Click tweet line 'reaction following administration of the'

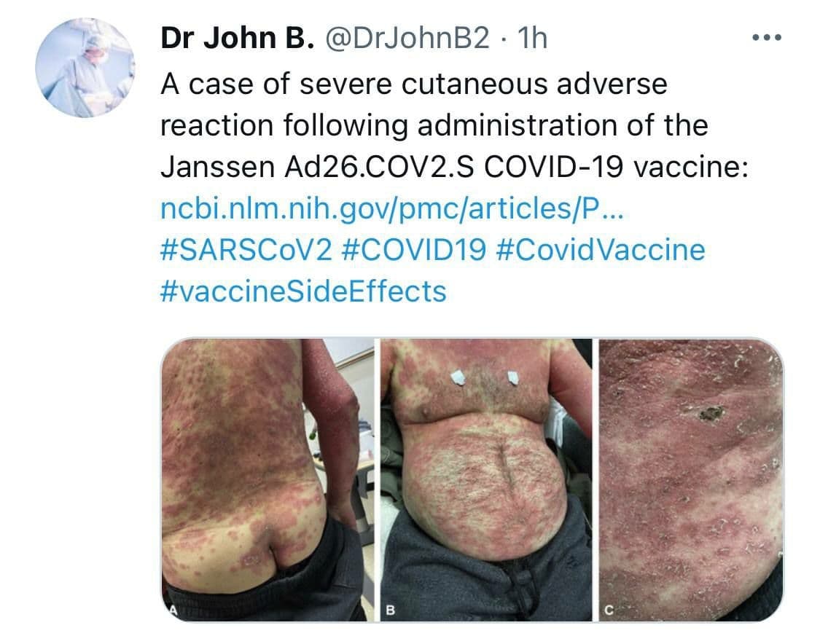434,125
